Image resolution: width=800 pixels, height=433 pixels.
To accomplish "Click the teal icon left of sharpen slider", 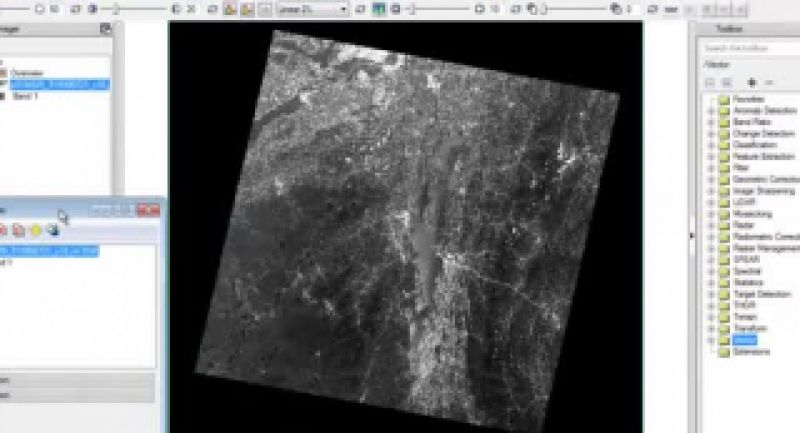I will [x=379, y=9].
